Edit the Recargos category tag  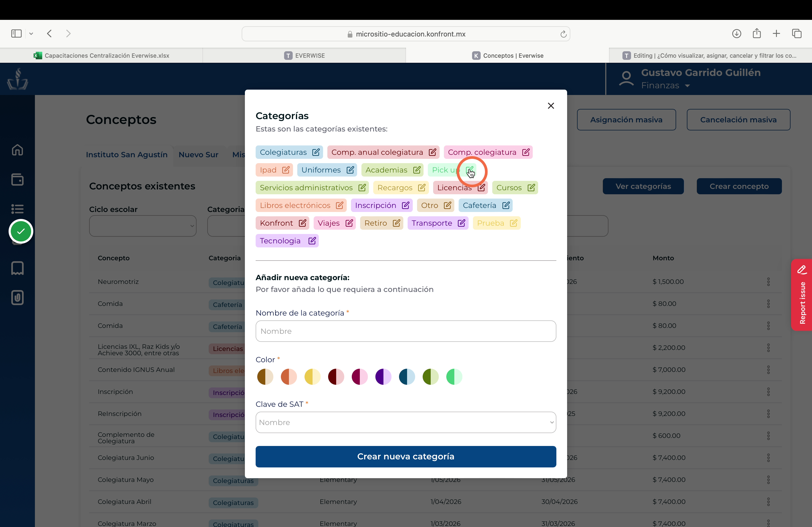tap(422, 188)
